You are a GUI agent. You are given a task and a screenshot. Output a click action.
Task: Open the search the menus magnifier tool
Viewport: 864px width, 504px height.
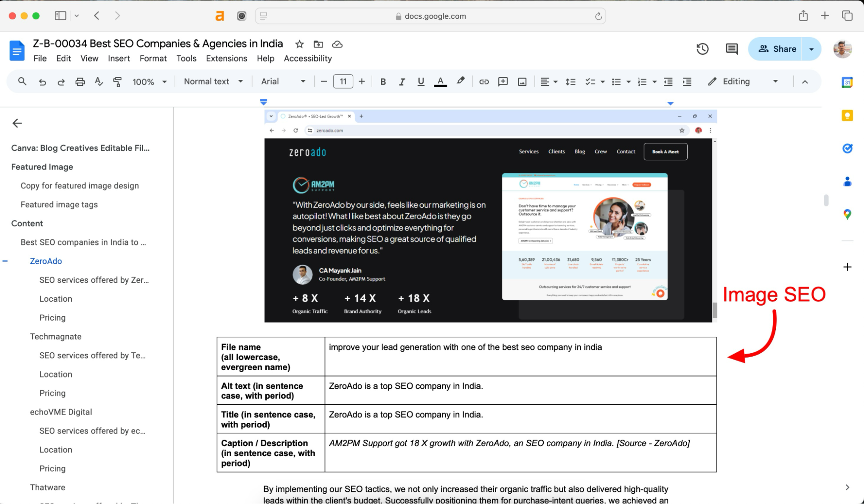click(22, 81)
